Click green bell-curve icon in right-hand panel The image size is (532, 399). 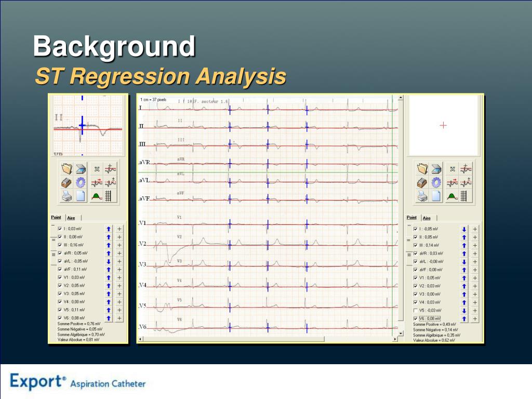453,196
